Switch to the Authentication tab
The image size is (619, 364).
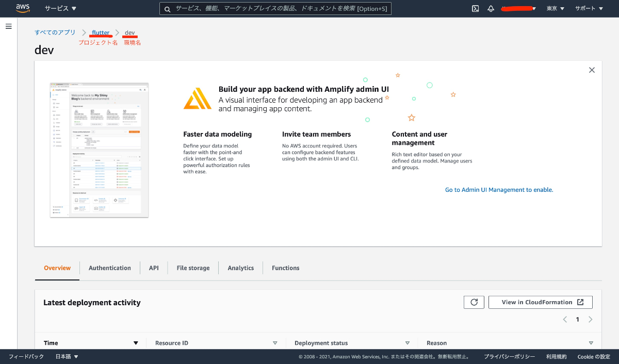(110, 268)
